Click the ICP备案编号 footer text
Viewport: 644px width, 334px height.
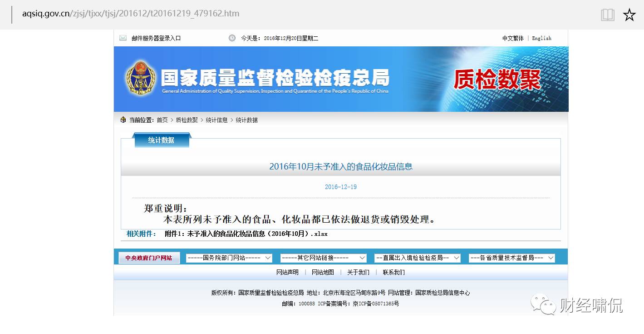coord(359,304)
